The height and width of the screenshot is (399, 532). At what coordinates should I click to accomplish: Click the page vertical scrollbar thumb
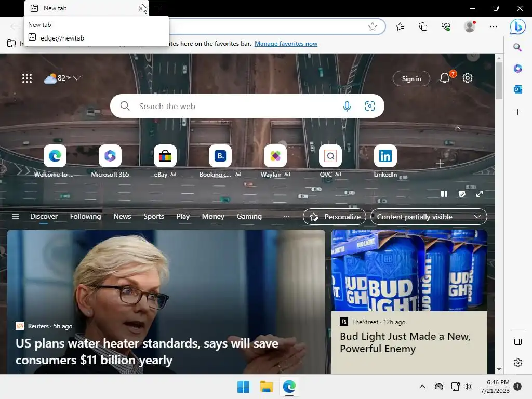499,81
